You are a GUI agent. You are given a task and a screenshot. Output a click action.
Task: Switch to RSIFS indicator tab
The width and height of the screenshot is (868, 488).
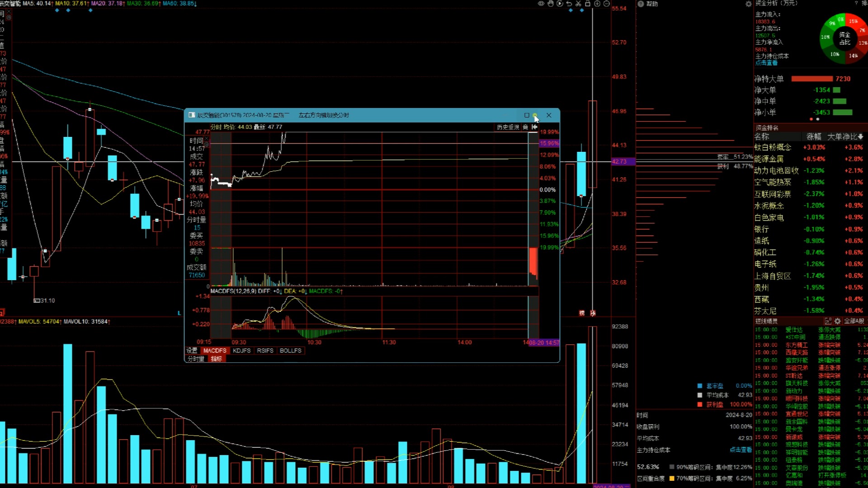coord(265,351)
